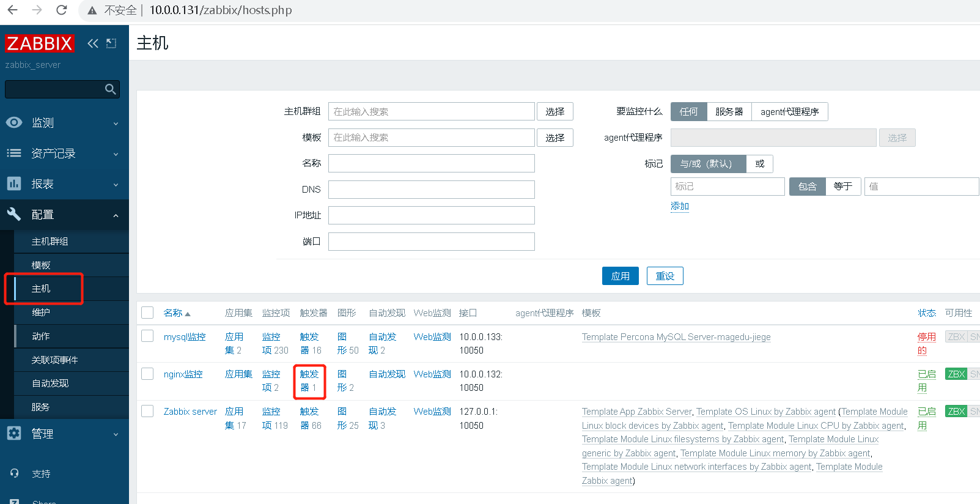Click the list icon for 资产记录
980x504 pixels.
(x=14, y=153)
